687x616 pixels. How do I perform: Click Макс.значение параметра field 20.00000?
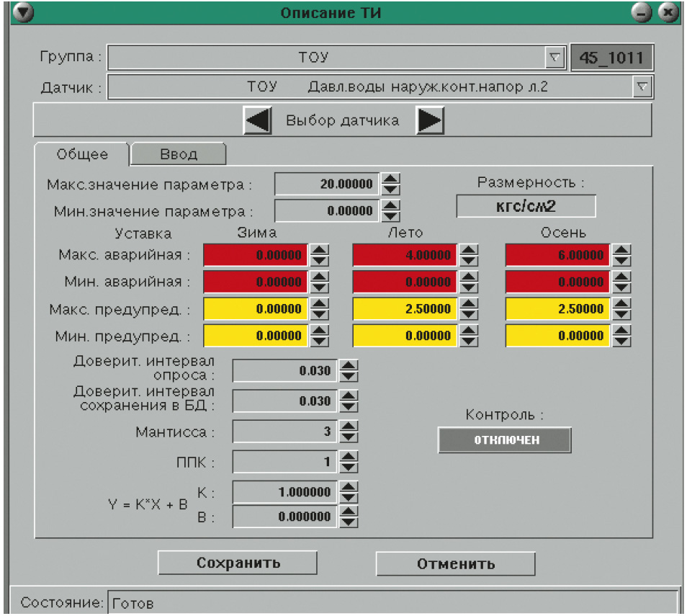tap(327, 184)
